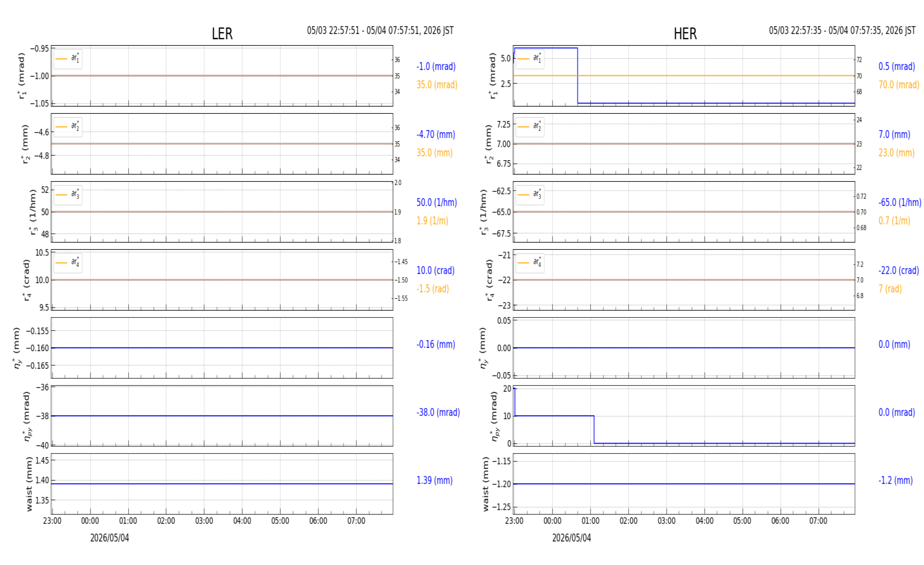The width and height of the screenshot is (924, 565).
Task: Click the ∂r3* legend in LER plot
Action: [x=68, y=195]
